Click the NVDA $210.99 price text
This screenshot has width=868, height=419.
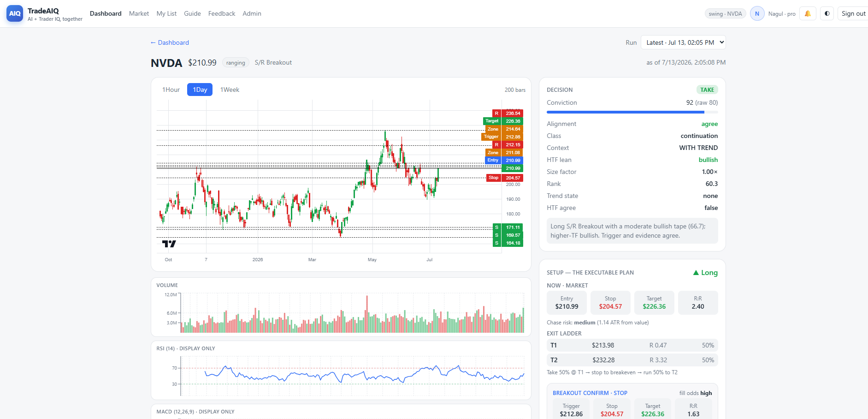coord(202,63)
